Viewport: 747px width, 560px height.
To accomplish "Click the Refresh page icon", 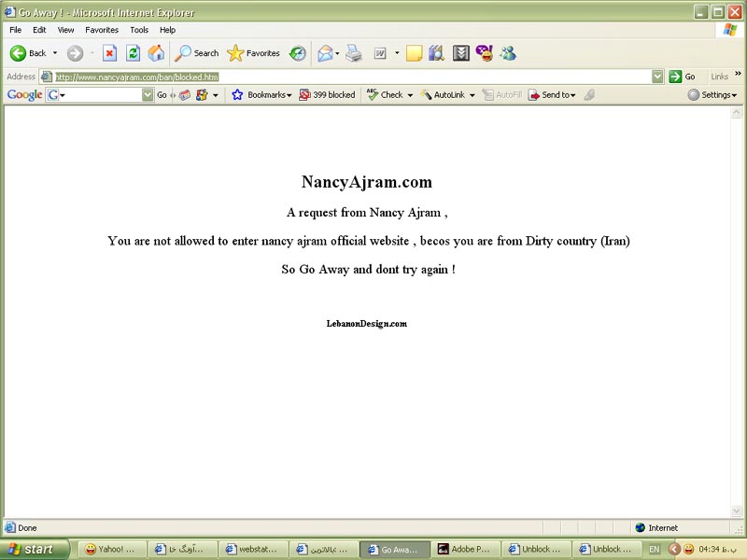I will pyautogui.click(x=133, y=53).
